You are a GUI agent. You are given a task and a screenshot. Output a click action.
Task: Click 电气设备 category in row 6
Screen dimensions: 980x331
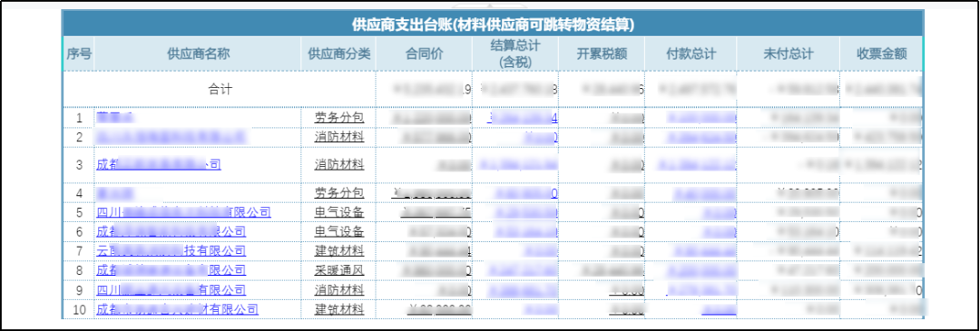click(x=339, y=232)
